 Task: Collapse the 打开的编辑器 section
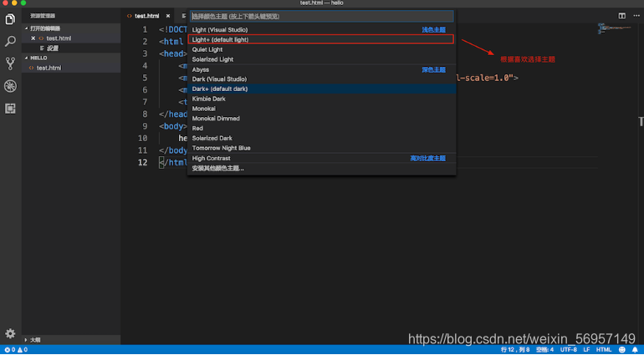pyautogui.click(x=71, y=28)
